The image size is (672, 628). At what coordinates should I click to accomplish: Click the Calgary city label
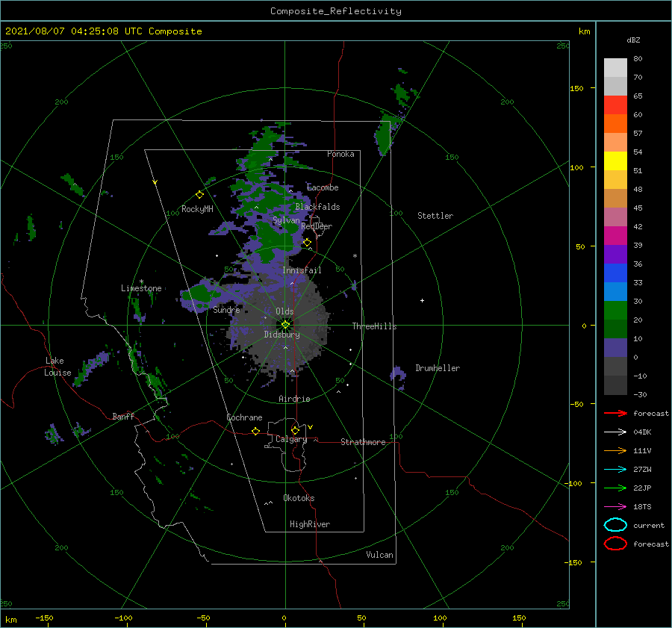pyautogui.click(x=291, y=439)
